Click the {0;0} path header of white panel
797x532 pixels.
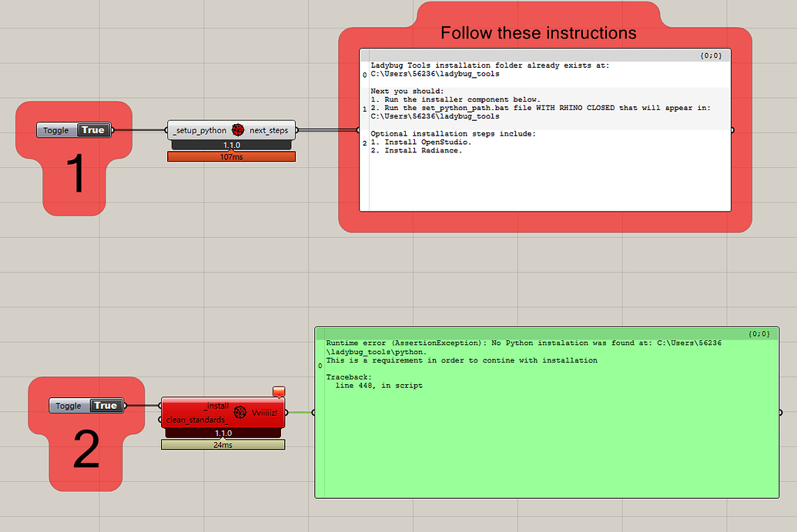[x=711, y=55]
